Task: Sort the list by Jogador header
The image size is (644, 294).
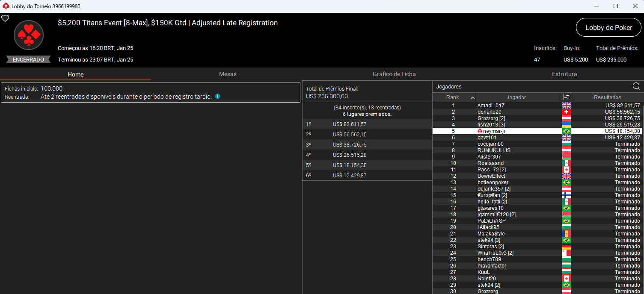Action: pos(516,97)
